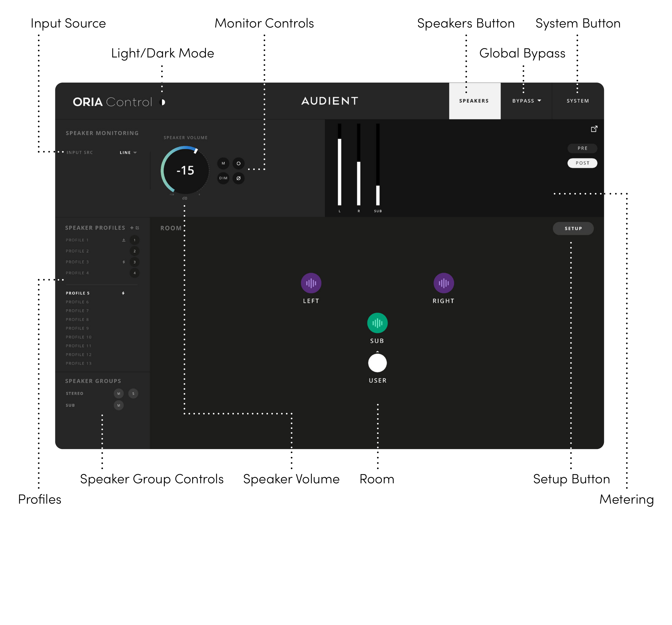The image size is (672, 625).
Task: Select PROFILE 8 in the list
Action: (x=77, y=319)
